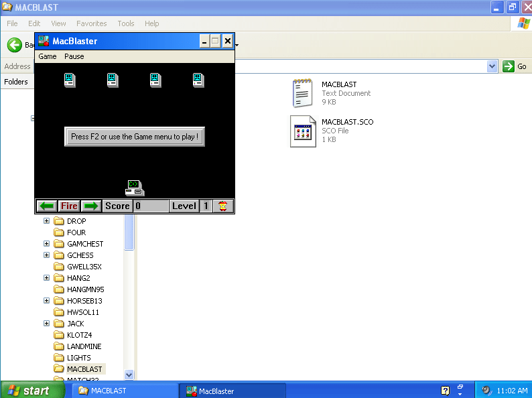Click Pause in MacBlaster menu bar
The image size is (532, 398).
tap(74, 56)
